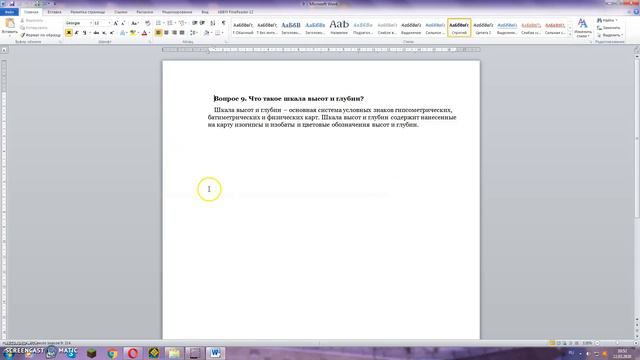Viewport: 640px width, 360px height.
Task: Click the Word icon in the taskbar
Action: pyautogui.click(x=215, y=353)
